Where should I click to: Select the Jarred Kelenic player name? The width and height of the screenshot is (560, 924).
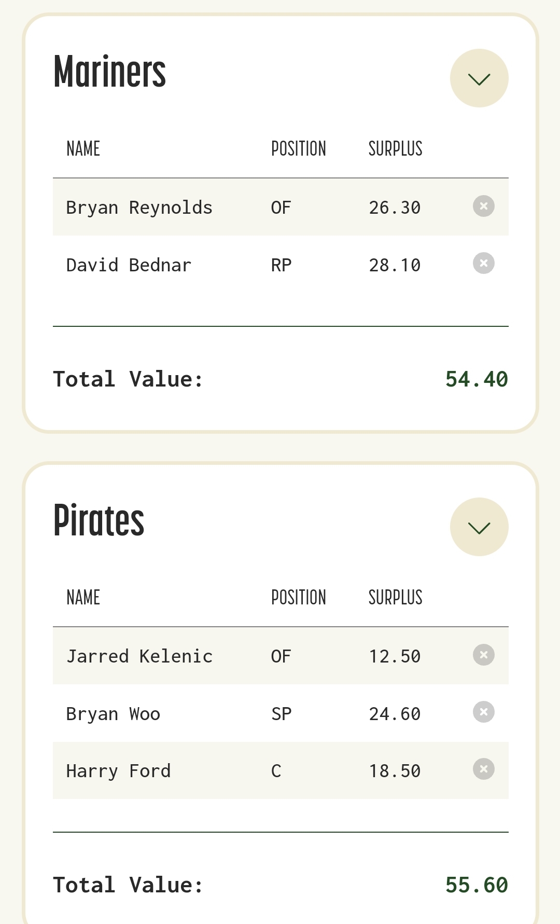click(139, 656)
